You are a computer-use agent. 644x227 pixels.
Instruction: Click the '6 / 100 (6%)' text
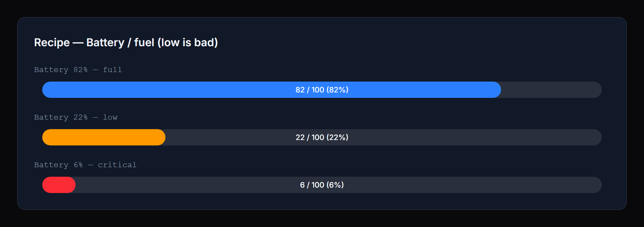click(321, 185)
